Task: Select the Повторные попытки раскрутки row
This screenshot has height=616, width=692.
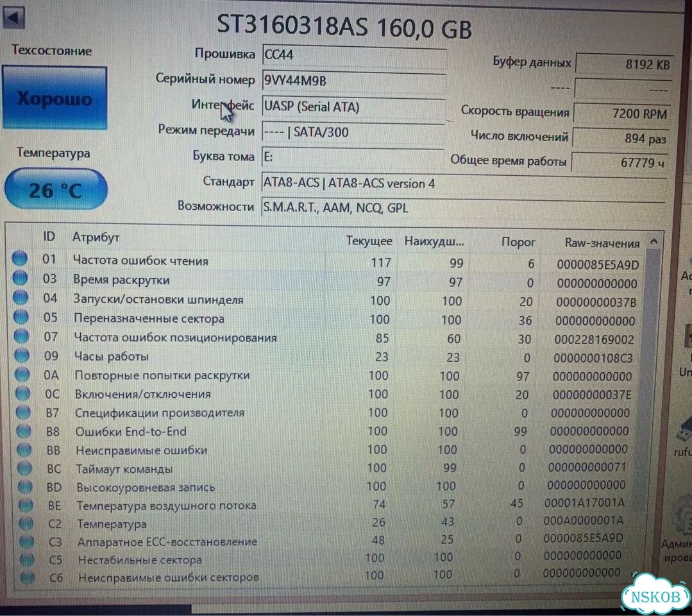Action: (x=326, y=376)
